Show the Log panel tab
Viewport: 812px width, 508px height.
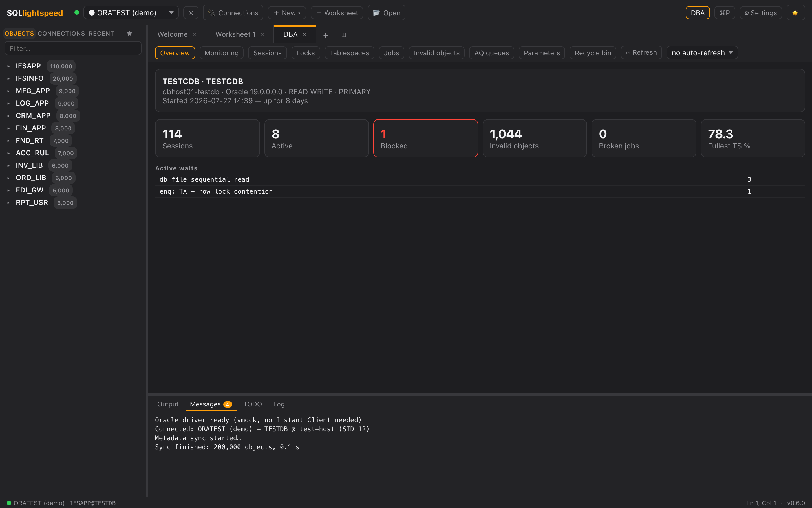pos(279,404)
